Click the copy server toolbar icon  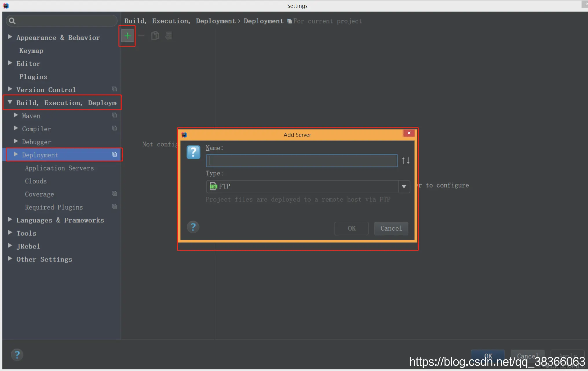tap(155, 36)
